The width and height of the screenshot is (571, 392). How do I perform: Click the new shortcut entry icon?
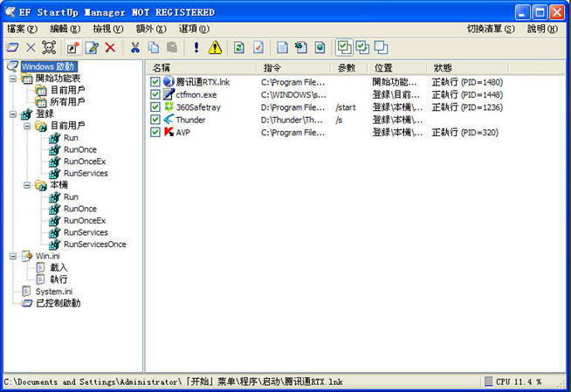pos(72,47)
